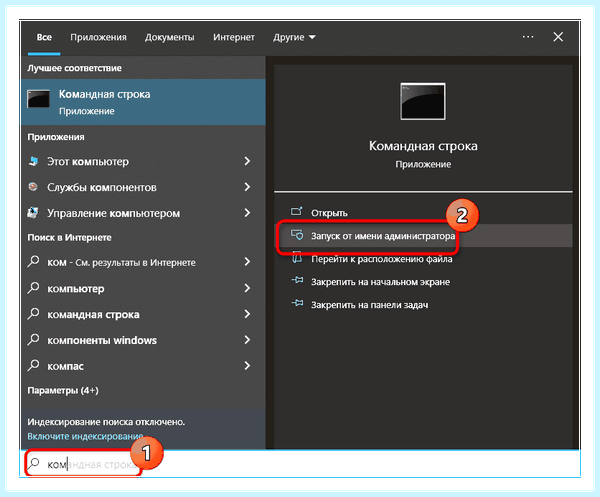The height and width of the screenshot is (497, 600).
Task: Switch to the Все tab
Action: [x=44, y=37]
